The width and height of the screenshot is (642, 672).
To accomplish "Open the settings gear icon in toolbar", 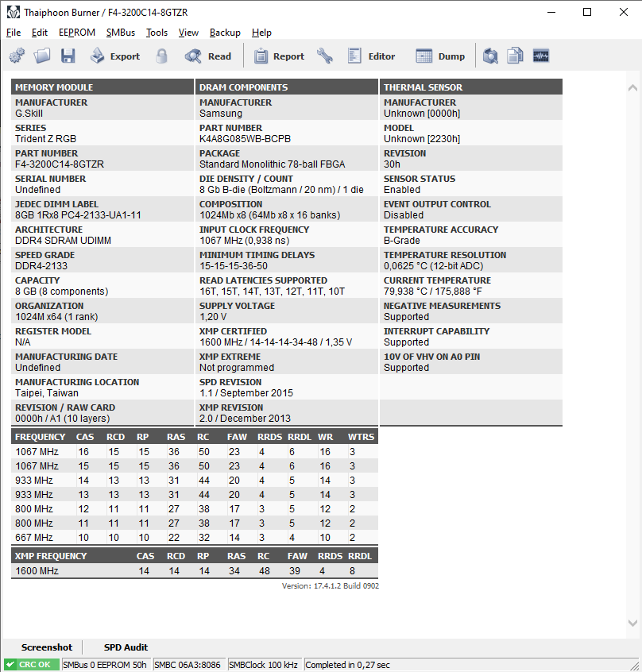I will (x=17, y=56).
